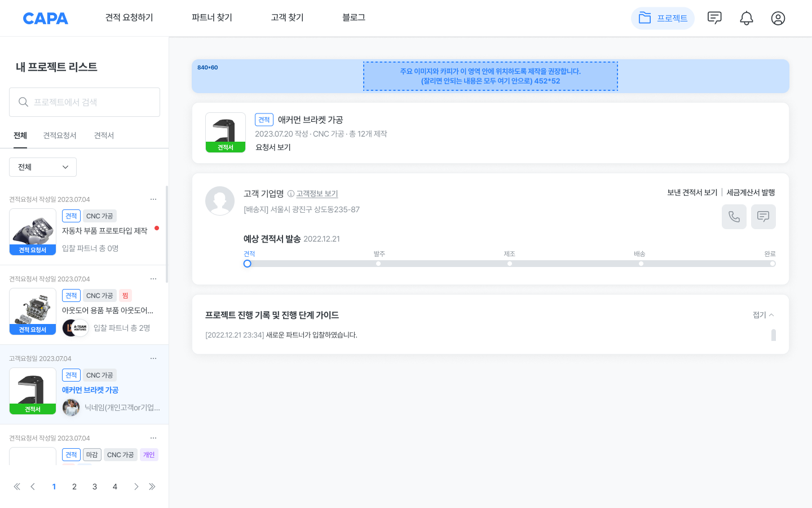Switch to the 견적서 tab

click(103, 135)
